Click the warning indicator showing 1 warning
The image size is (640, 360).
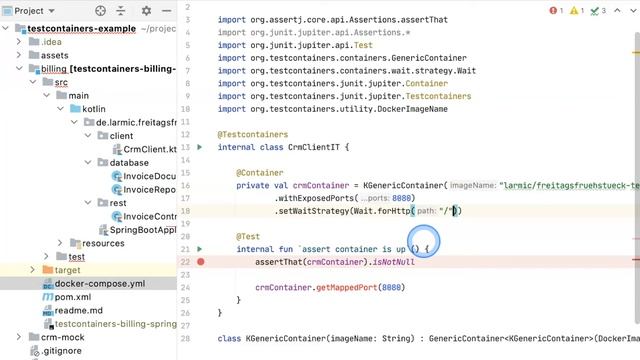[577, 11]
